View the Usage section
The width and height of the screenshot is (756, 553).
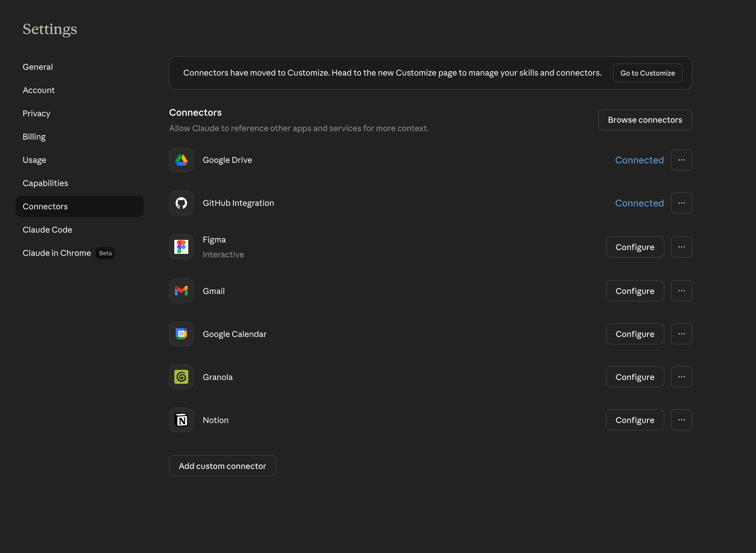tap(80, 160)
